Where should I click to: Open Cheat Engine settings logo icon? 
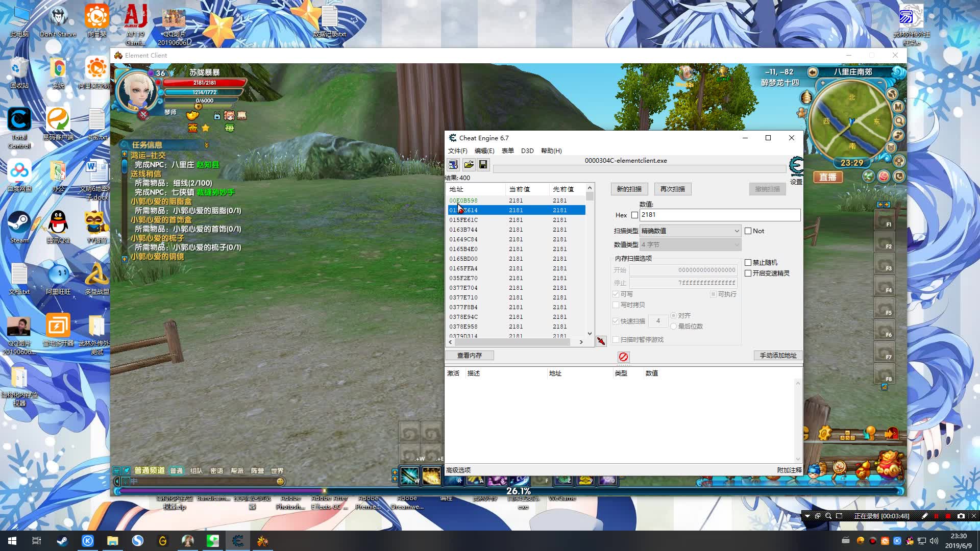[x=796, y=167]
